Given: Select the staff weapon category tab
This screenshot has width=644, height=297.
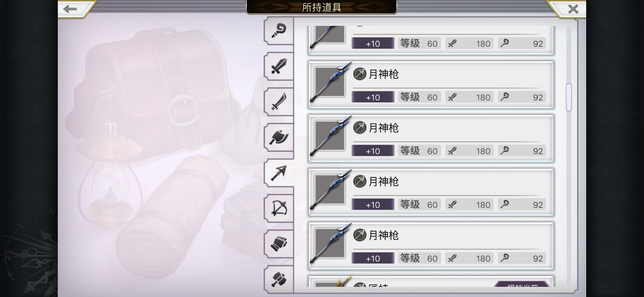Looking at the screenshot, I should pyautogui.click(x=279, y=31).
